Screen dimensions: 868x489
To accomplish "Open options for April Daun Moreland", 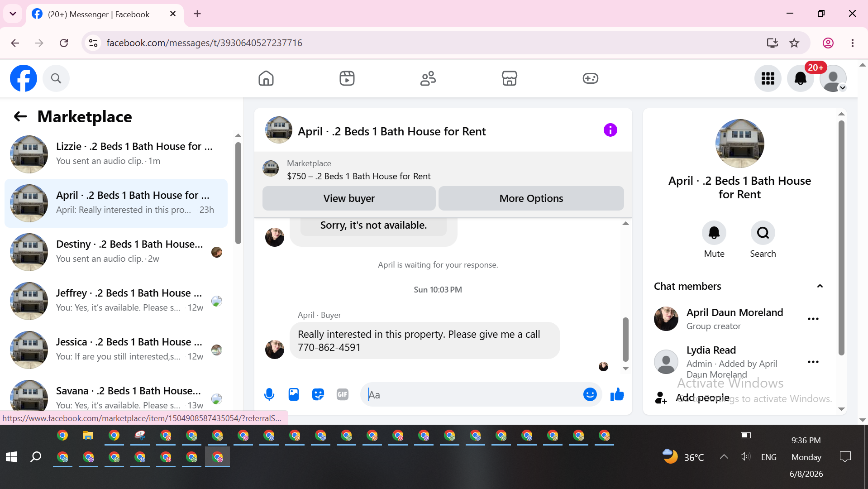I will (x=813, y=319).
